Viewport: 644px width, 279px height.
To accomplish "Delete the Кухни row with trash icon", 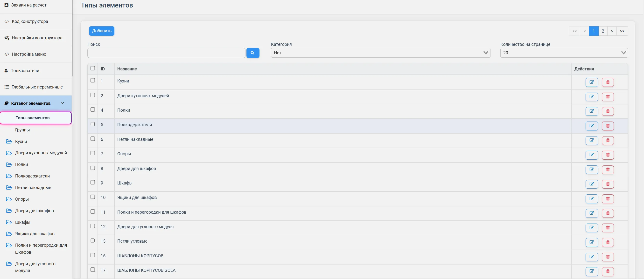I will tap(608, 82).
